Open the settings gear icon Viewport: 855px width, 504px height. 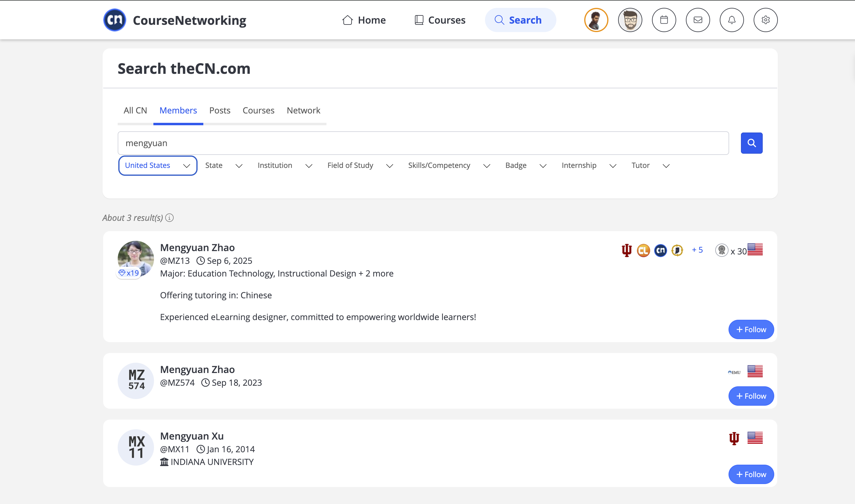[x=765, y=20]
